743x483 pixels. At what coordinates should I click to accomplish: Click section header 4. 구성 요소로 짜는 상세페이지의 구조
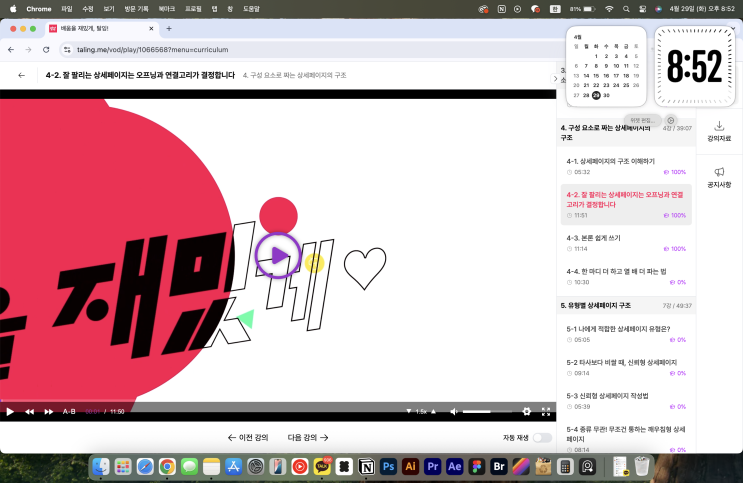click(626, 132)
